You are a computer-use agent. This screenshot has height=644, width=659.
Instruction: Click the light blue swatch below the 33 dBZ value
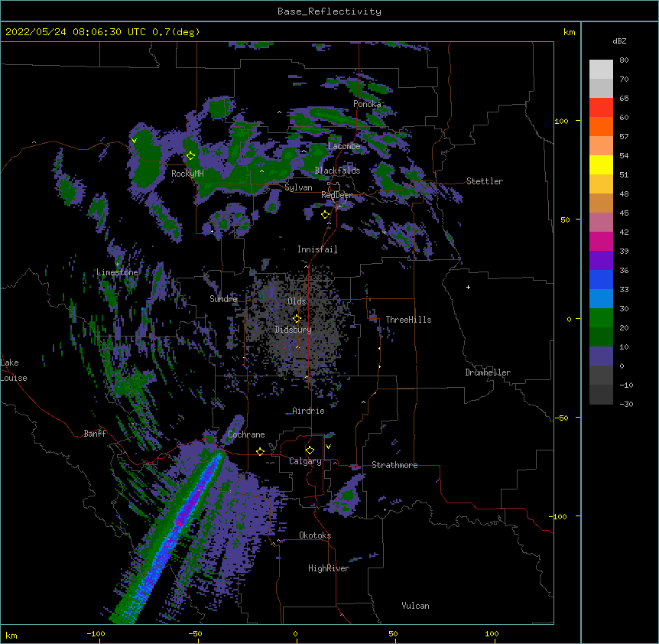[601, 299]
